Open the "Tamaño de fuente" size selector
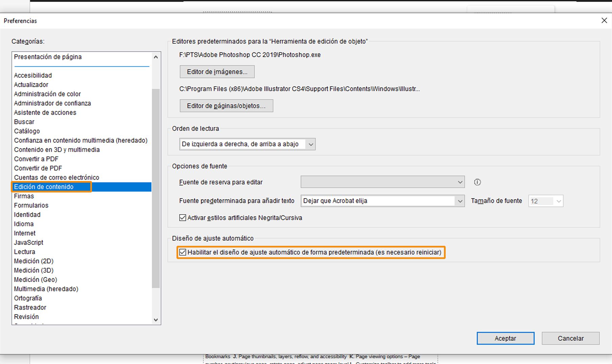 pyautogui.click(x=559, y=201)
